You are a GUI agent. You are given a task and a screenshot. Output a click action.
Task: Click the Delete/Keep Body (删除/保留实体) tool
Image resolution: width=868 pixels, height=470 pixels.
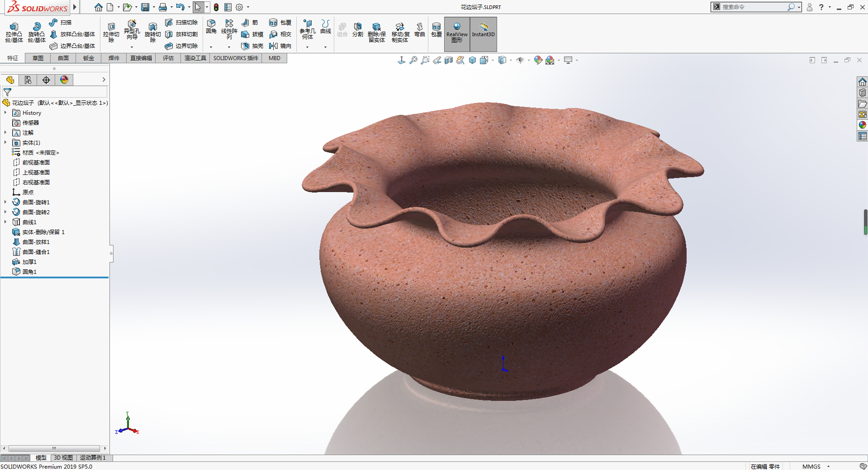click(x=377, y=33)
